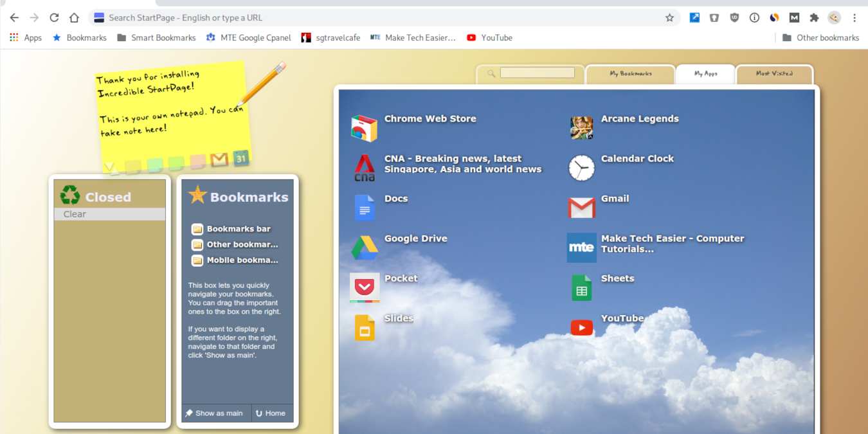Image resolution: width=868 pixels, height=434 pixels.
Task: Click the search input field
Action: pos(538,73)
